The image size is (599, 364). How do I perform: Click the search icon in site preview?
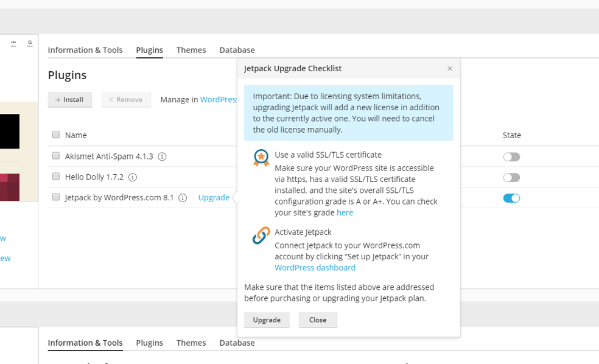[30, 43]
